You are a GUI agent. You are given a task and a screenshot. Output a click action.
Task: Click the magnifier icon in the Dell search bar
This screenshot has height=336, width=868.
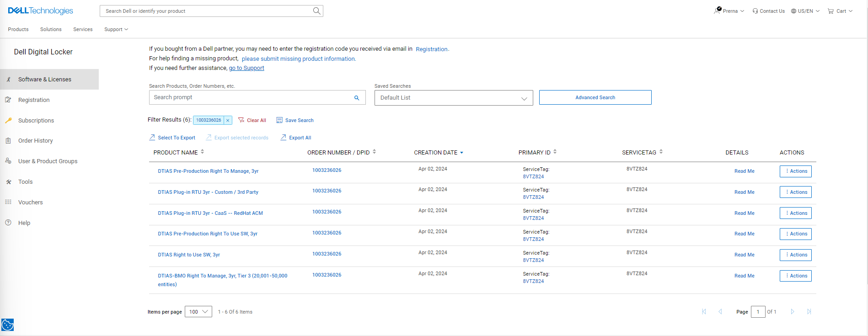click(x=316, y=11)
